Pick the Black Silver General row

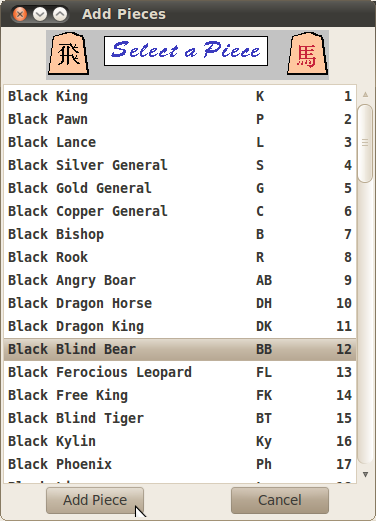180,165
